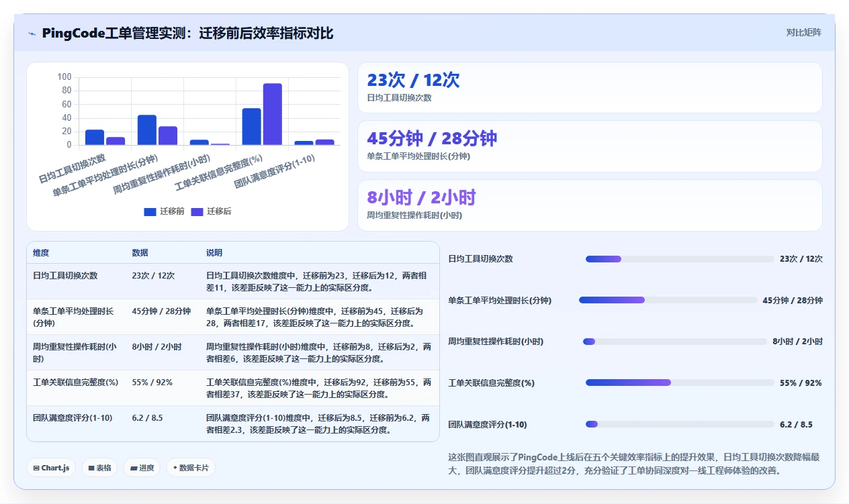Screen dimensions: 849x504
Task: Click the 迁移前 bar for 单条工单平均处理时长
Action: point(147,130)
